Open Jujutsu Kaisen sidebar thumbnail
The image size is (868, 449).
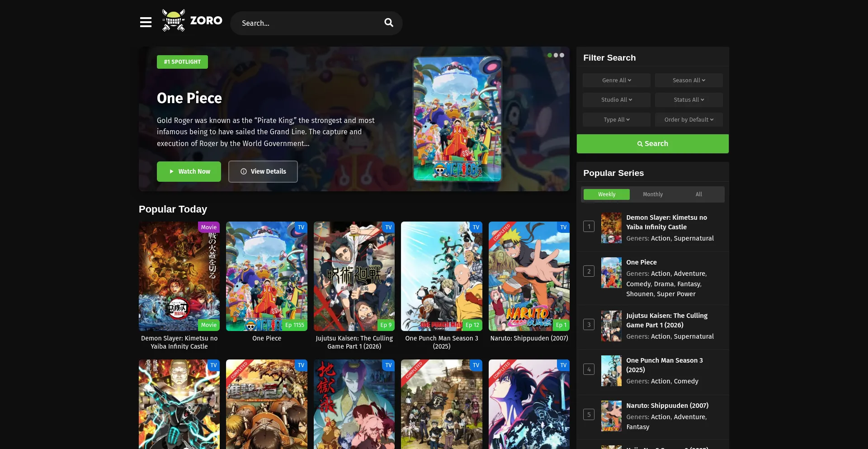(611, 326)
